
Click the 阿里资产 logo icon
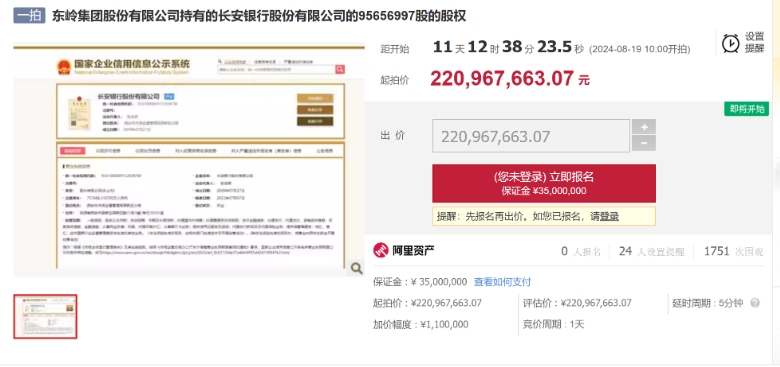click(381, 250)
